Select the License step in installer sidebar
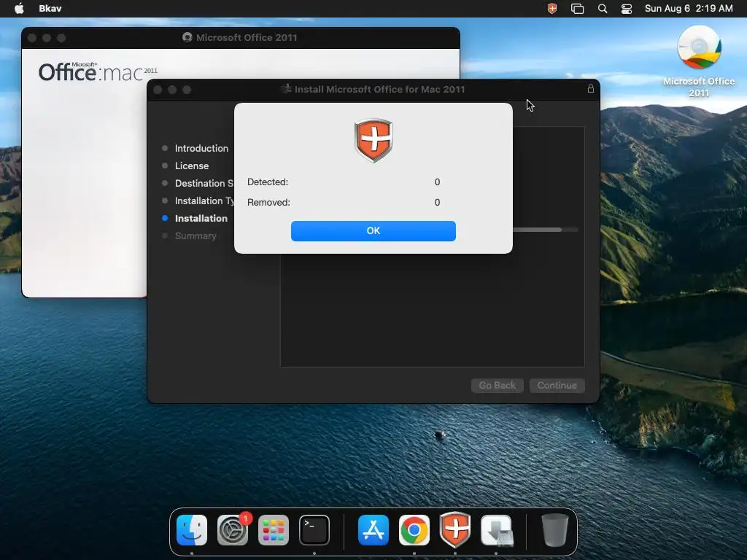The width and height of the screenshot is (747, 560). [192, 166]
